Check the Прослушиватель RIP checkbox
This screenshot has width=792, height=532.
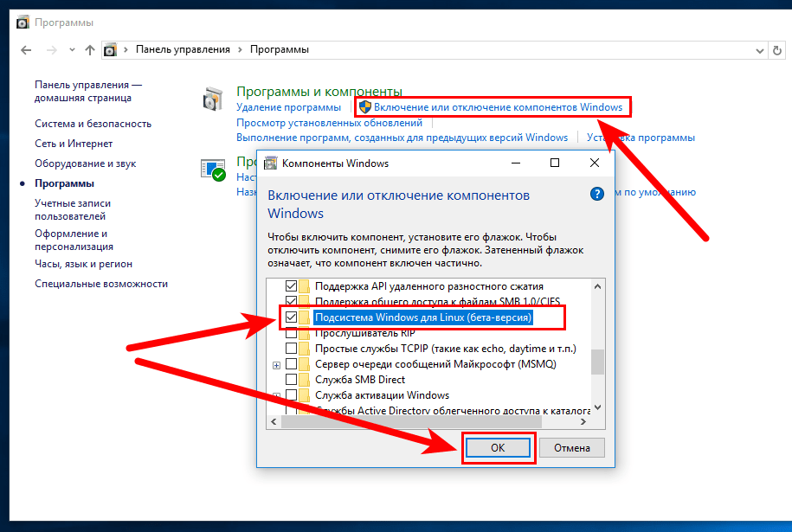(291, 333)
